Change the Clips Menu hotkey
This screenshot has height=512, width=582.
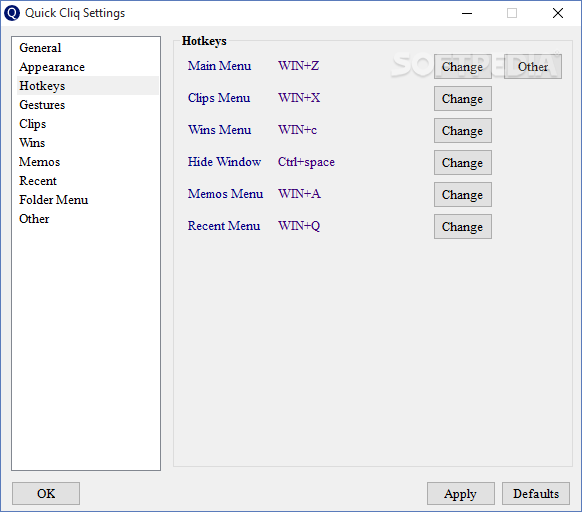coord(463,98)
